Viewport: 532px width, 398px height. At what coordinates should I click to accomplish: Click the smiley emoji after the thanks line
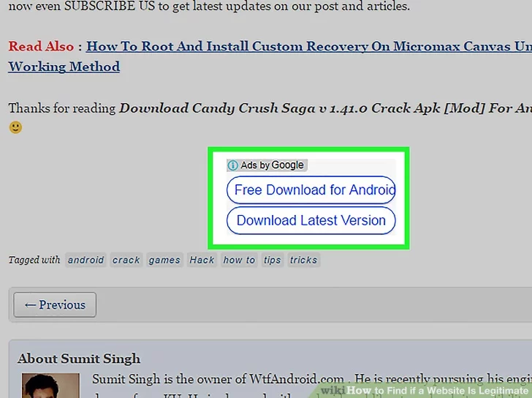[x=15, y=127]
